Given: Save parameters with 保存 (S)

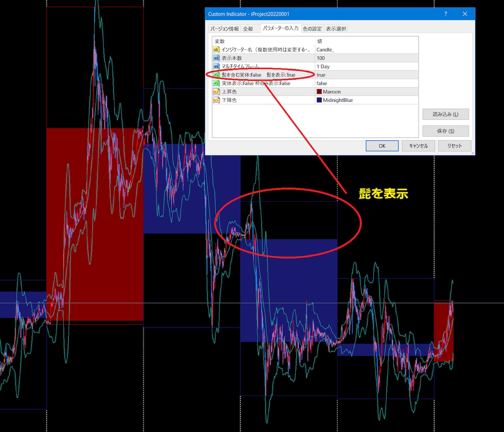Looking at the screenshot, I should tap(446, 131).
